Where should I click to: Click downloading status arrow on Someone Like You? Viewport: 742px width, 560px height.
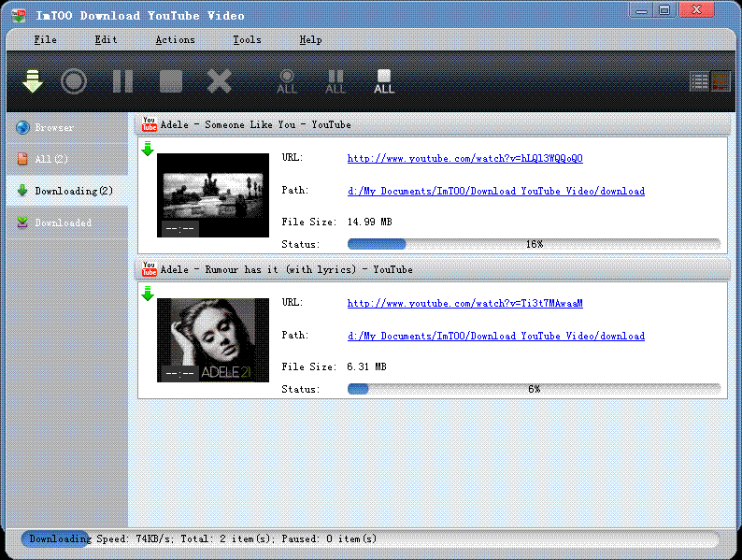(148, 148)
